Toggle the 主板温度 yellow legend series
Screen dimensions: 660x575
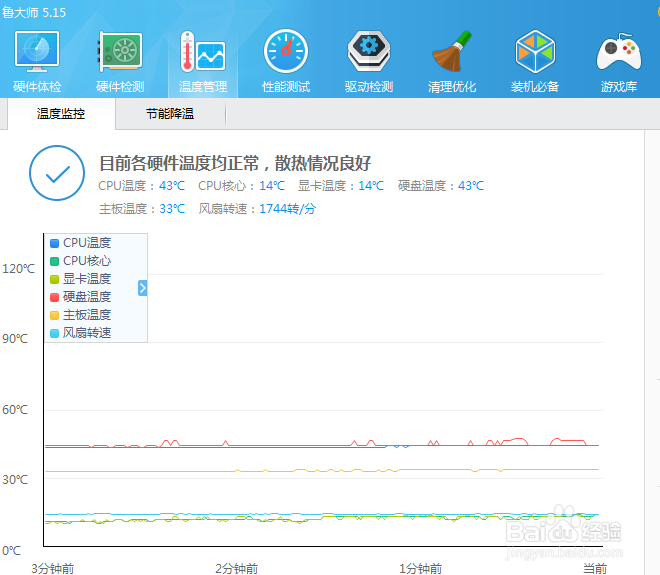(x=80, y=315)
